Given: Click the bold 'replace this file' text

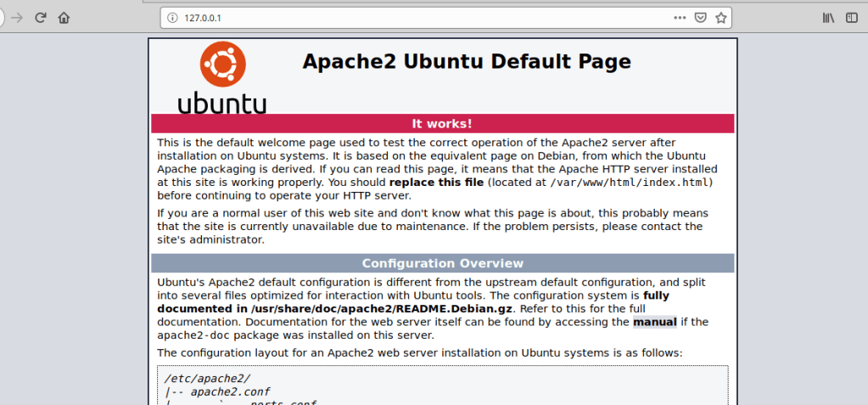Looking at the screenshot, I should [x=437, y=183].
